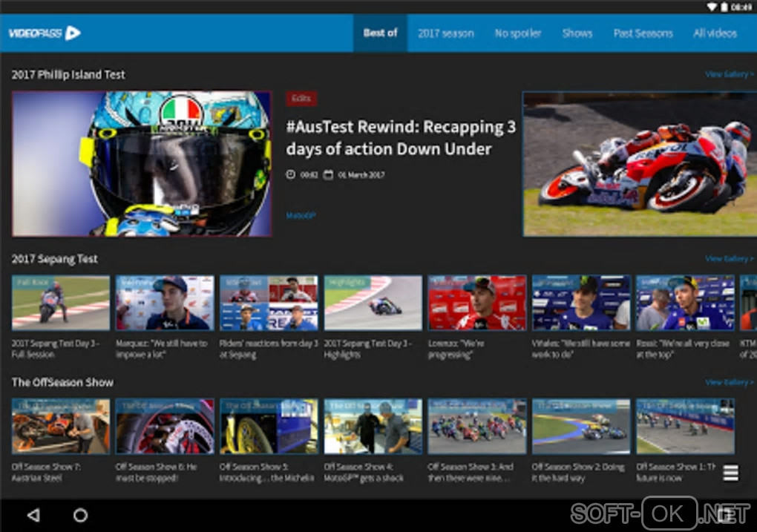This screenshot has width=757, height=532.
Task: Play Off Season Show 7 Austrian Steel thumbnail
Action: (x=61, y=427)
